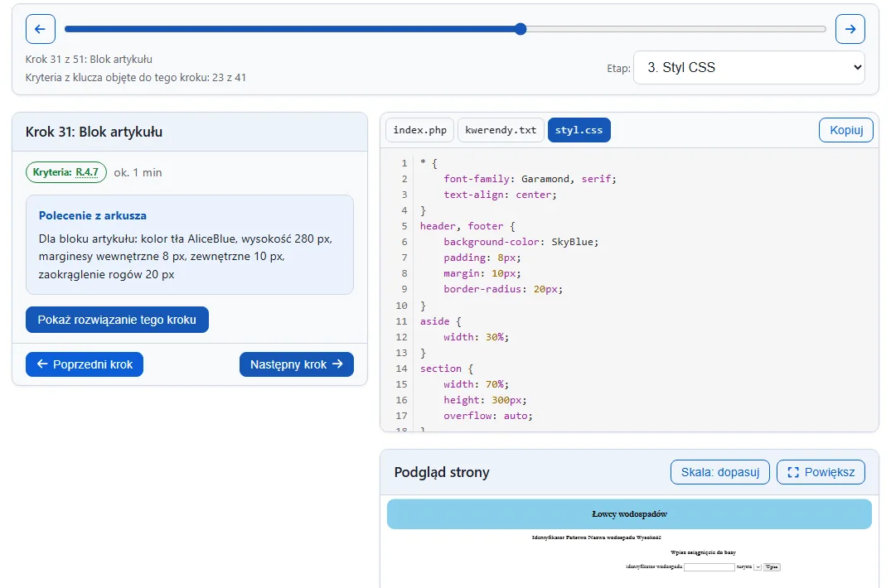Click the 'overflow: auto;' code line
This screenshot has height=588, width=891.
tap(488, 416)
